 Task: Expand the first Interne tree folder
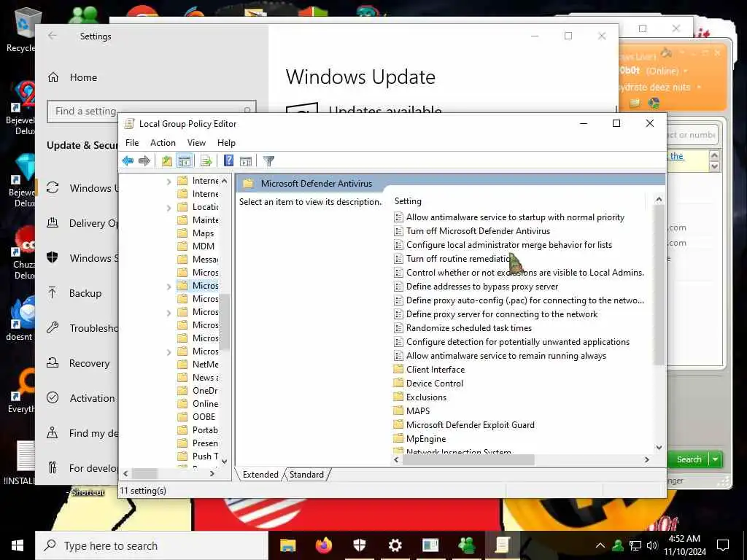169,182
